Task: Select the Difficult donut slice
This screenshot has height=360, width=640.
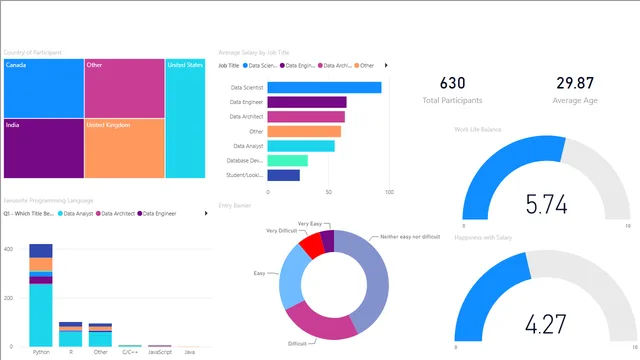Action: pos(320,324)
